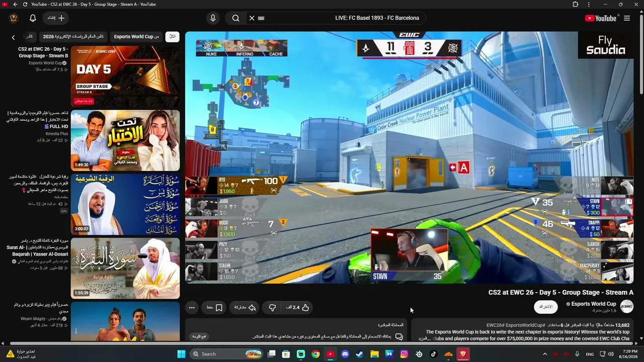Open the Esports World Cup channel name

point(594,304)
